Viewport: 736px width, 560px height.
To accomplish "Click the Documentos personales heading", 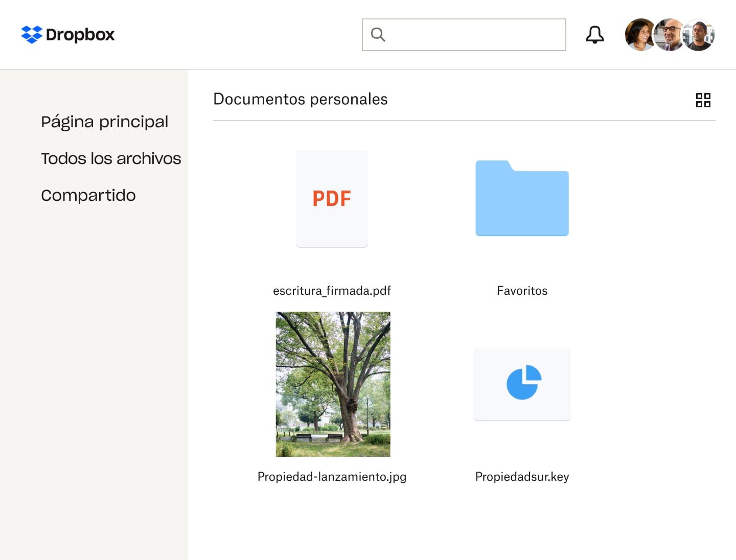I will [301, 99].
